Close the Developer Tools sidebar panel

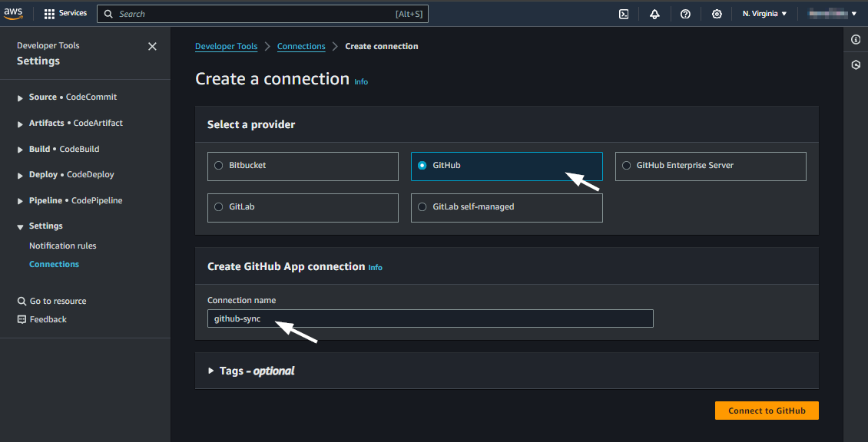152,47
